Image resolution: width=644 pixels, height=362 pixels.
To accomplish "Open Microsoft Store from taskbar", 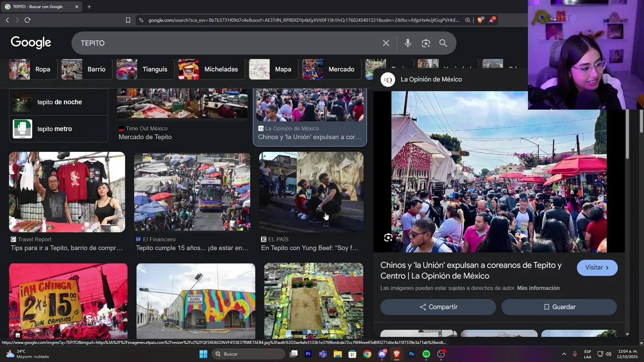I will pyautogui.click(x=352, y=354).
